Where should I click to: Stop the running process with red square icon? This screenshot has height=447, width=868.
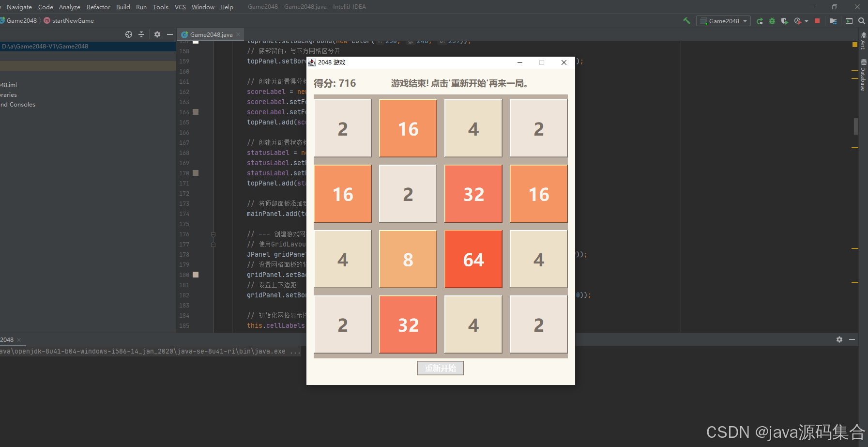coord(817,21)
